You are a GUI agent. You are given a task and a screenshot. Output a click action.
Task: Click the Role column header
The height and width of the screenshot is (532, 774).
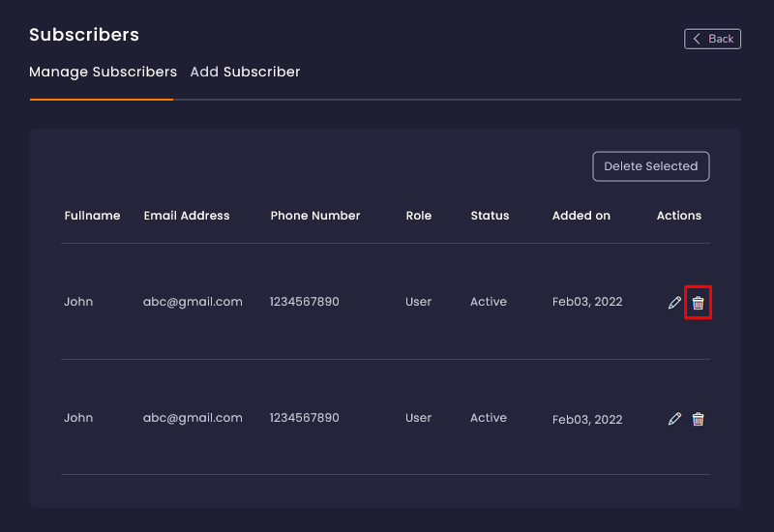click(418, 216)
